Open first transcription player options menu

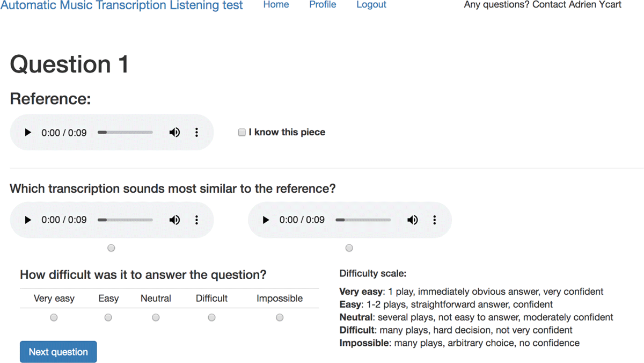(x=196, y=220)
